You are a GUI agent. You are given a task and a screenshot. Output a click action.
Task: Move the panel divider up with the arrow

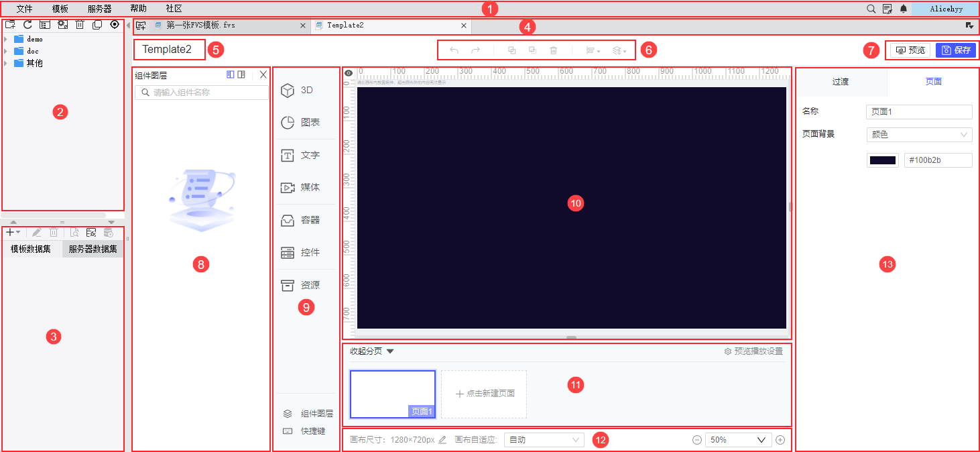click(x=13, y=221)
